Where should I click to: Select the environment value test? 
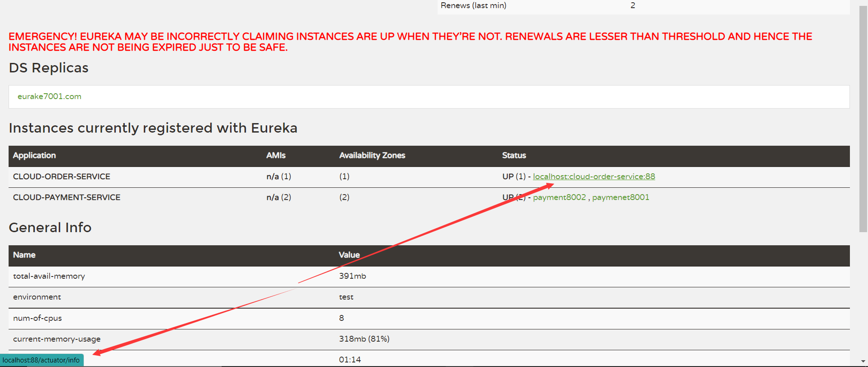(346, 297)
